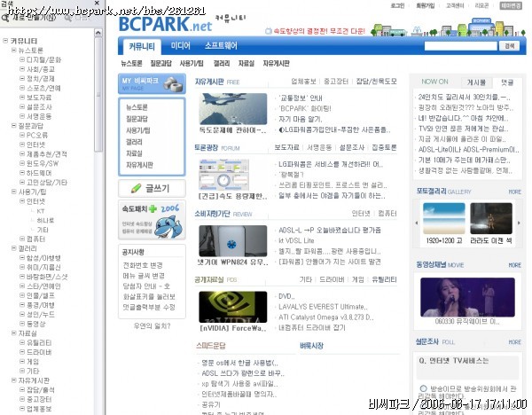Click MORE beside 동영상채널
This screenshot has width=532, height=415.
click(514, 265)
